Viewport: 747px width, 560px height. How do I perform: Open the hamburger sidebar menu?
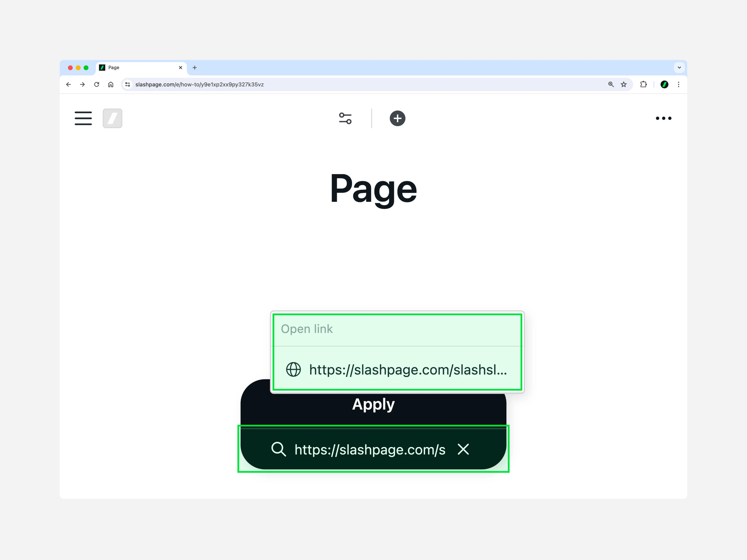point(83,118)
